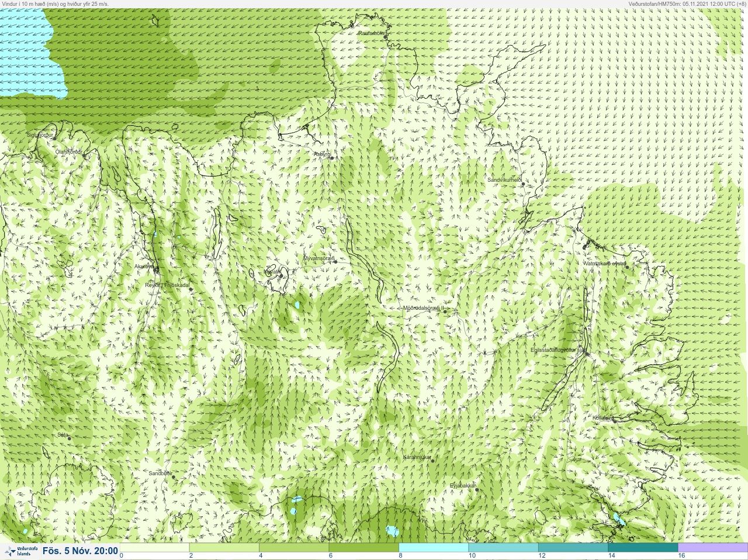Screen dimensions: 748x560
Task: Select the 8–10 m/s light cyan swatch
Action: point(433,548)
